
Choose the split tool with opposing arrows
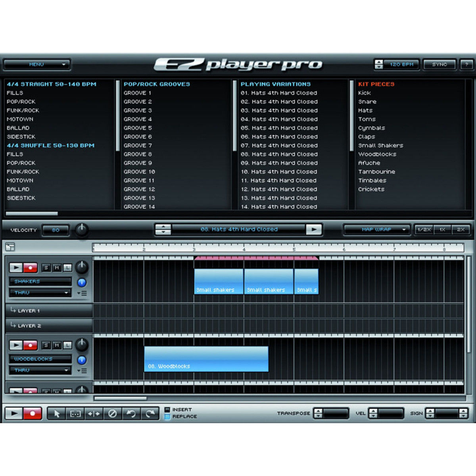[x=94, y=414]
